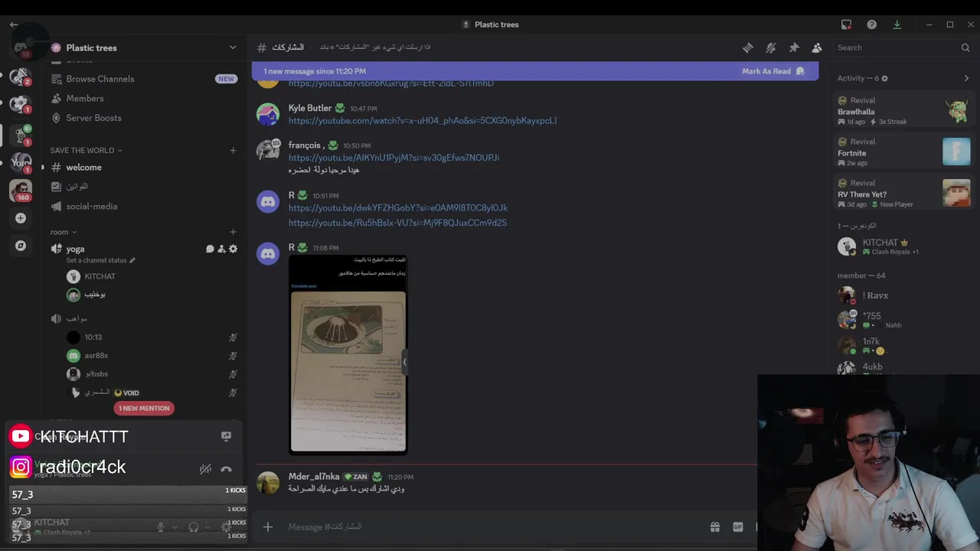The width and height of the screenshot is (980, 551).
Task: Click the plus attach button in message bar
Action: click(x=268, y=527)
